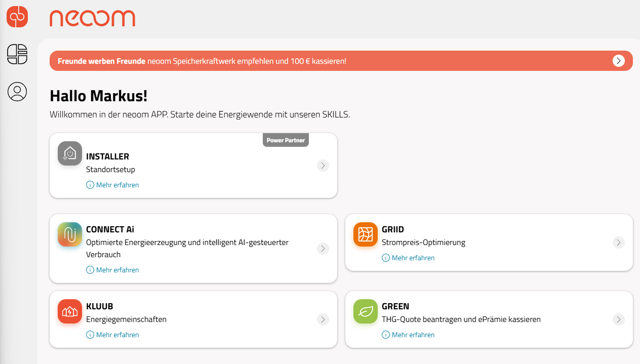The width and height of the screenshot is (640, 364).
Task: Expand the INSTALLER card with its chevron
Action: [x=323, y=166]
